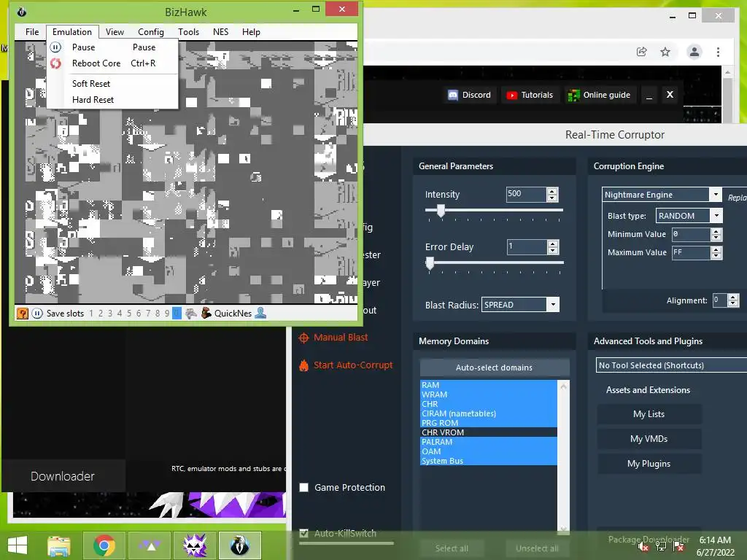Open Blast Radius SPREAD dropdown
Viewport: 747px width, 560px height.
[x=553, y=304]
